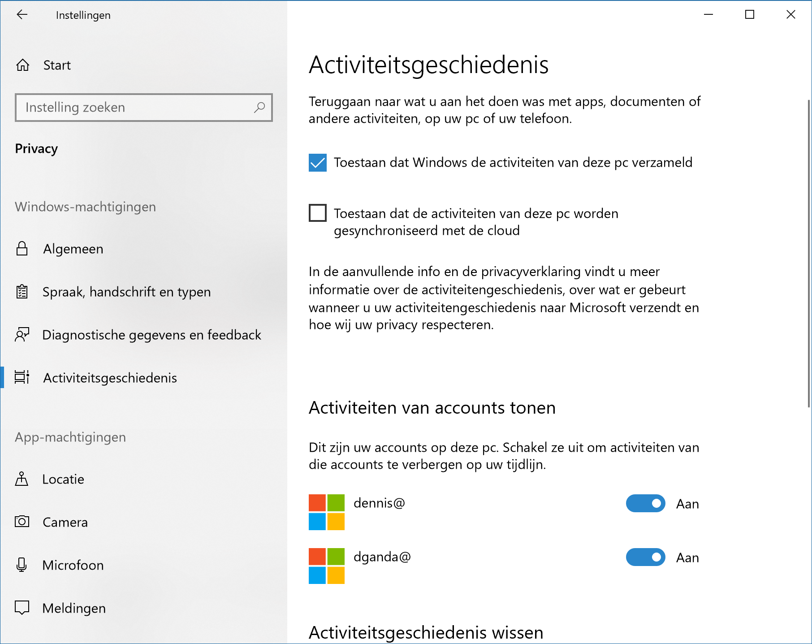812x644 pixels.
Task: Click the dennis@ Microsoft account logo
Action: coord(327,512)
